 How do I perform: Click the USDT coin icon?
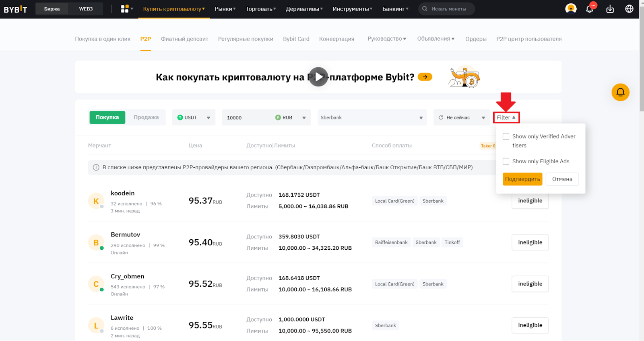pos(180,117)
